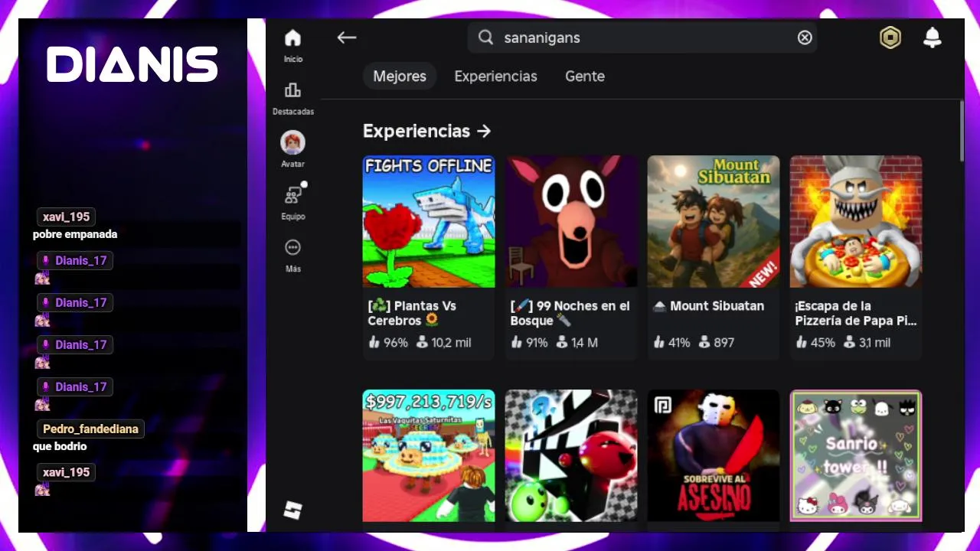Open the Las Vaquitas Saturnitas game thumbnail

point(429,456)
